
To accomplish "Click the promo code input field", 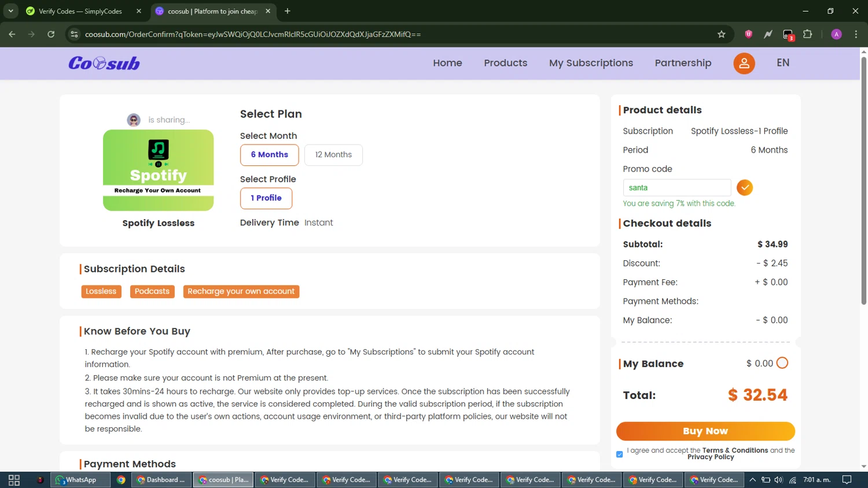I will [676, 188].
